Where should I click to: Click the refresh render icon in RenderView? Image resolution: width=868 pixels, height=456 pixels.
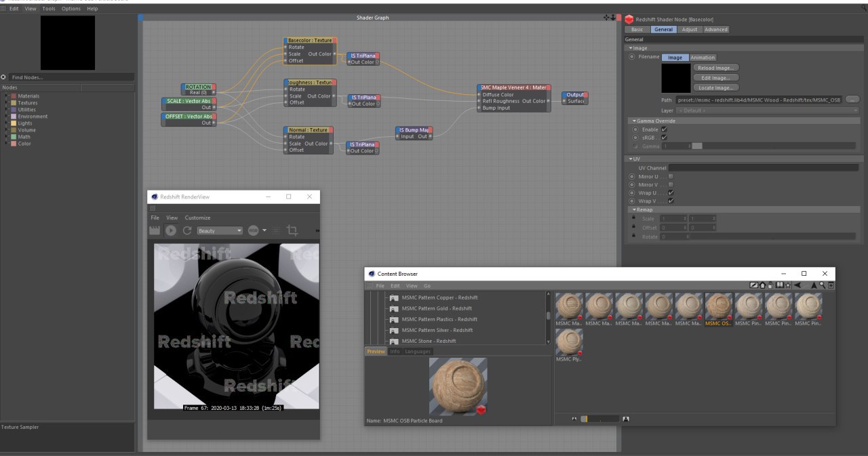(x=187, y=230)
